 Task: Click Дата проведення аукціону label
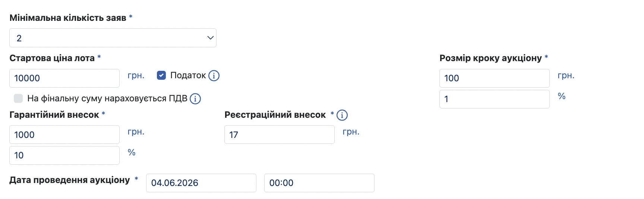pos(70,180)
